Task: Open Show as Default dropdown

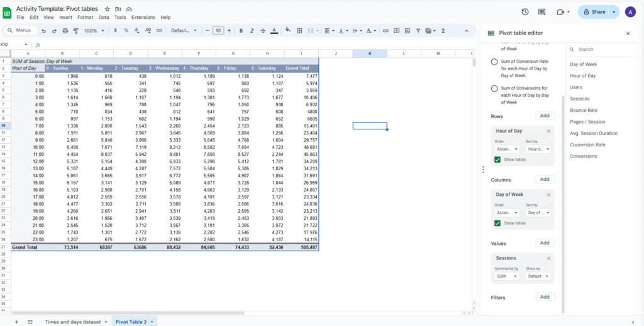Action: pos(538,276)
